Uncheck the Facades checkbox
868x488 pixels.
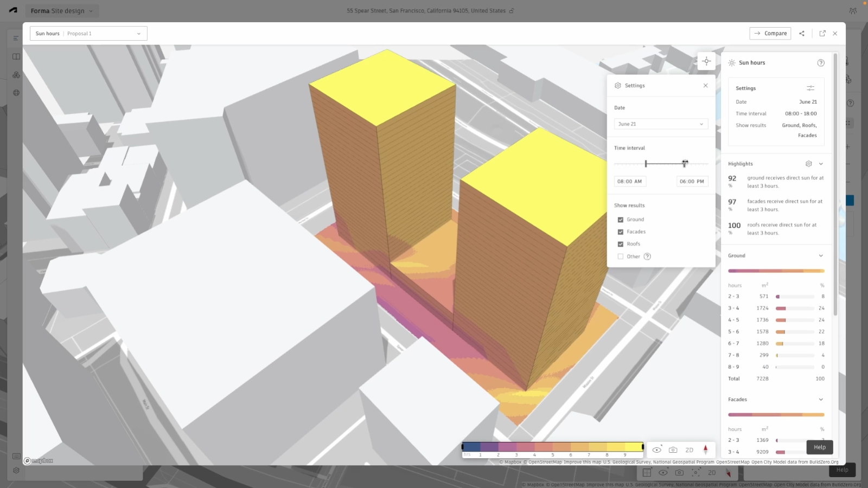click(x=621, y=232)
